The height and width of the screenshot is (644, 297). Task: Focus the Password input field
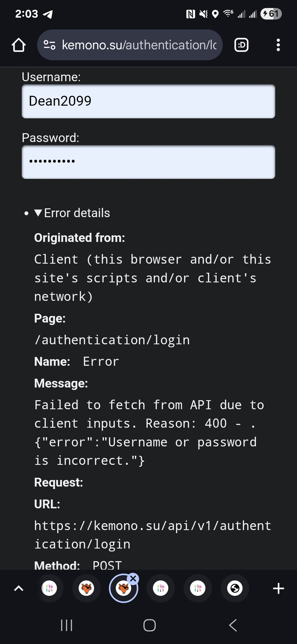pyautogui.click(x=148, y=162)
